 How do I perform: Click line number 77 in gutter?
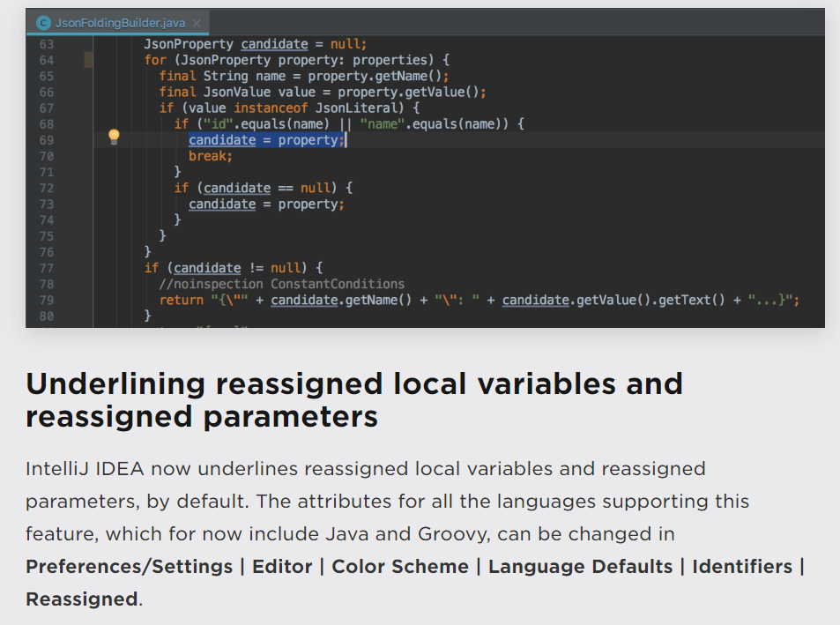point(47,268)
